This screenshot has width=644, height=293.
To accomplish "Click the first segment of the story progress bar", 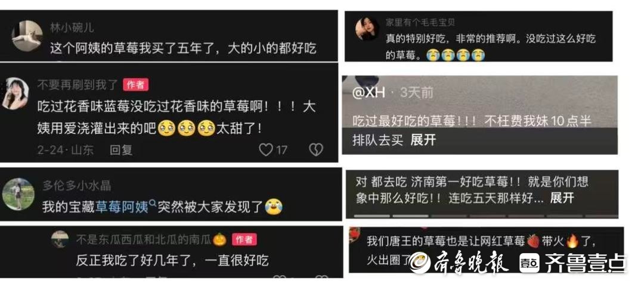I will pyautogui.click(x=371, y=216).
